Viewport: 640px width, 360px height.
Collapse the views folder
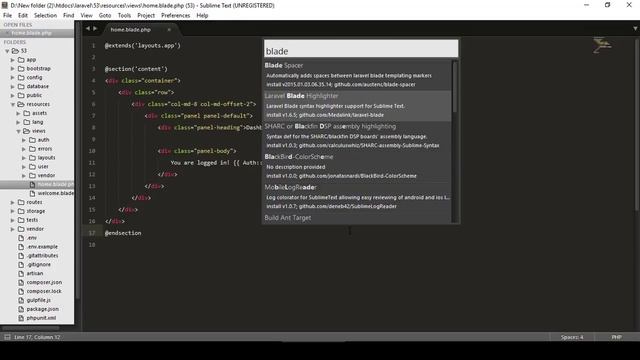tap(18, 131)
